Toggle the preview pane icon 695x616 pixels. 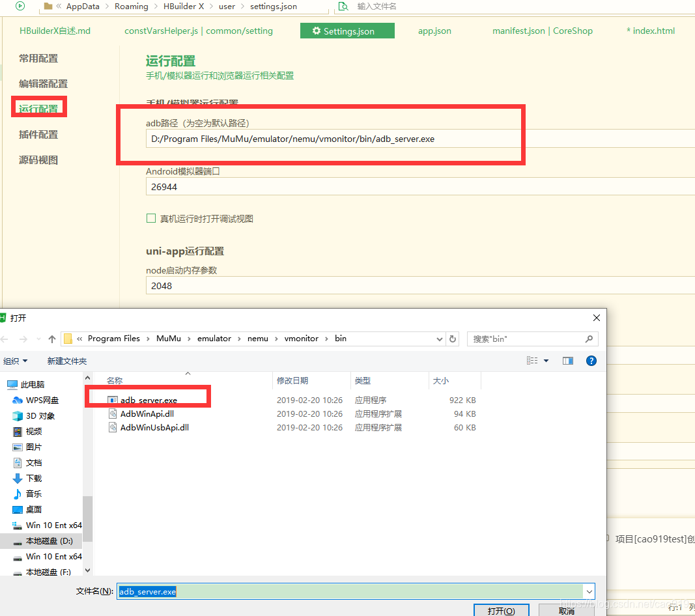click(568, 361)
